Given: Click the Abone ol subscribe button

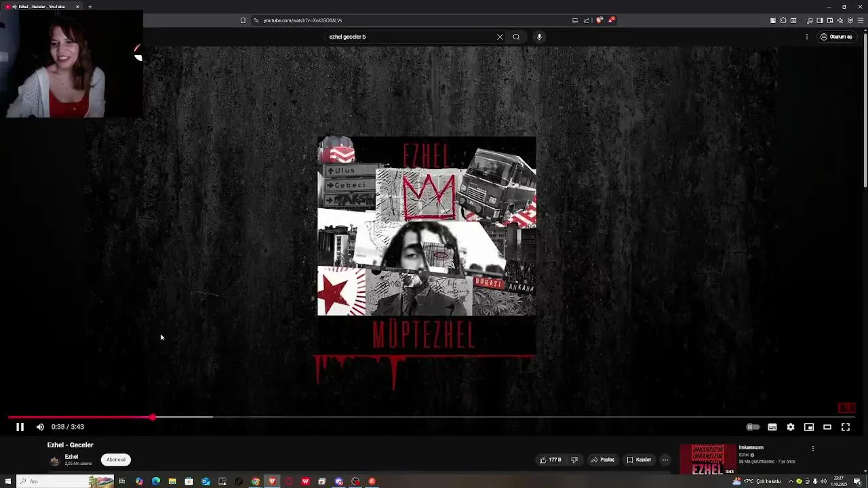Looking at the screenshot, I should (116, 460).
